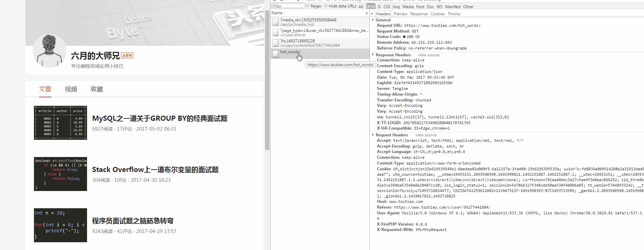The image size is (644, 250).
Task: Click the file icon beside the ?t=1493718865228 request
Action: pos(276,43)
